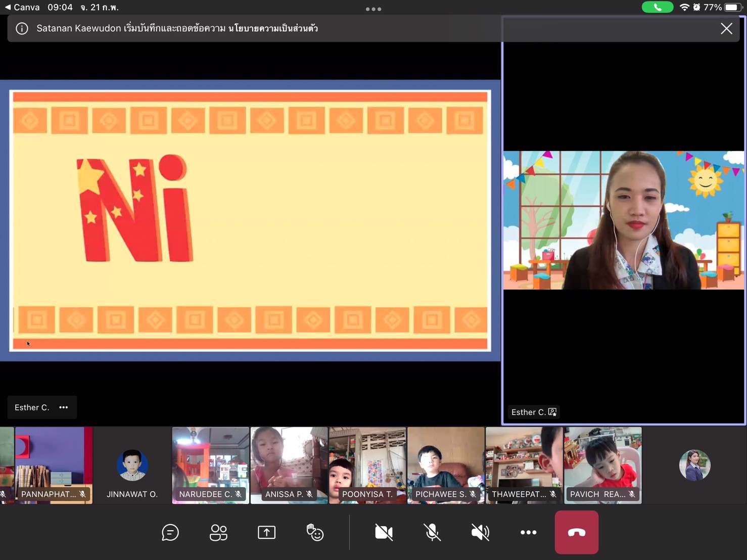Toggle the speaker audio on
This screenshot has height=560, width=747.
[x=480, y=532]
